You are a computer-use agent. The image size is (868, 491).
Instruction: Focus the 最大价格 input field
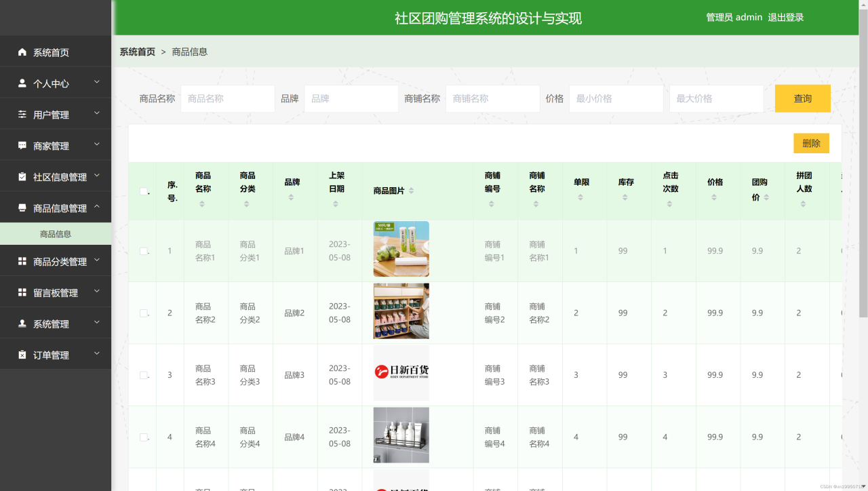[716, 98]
